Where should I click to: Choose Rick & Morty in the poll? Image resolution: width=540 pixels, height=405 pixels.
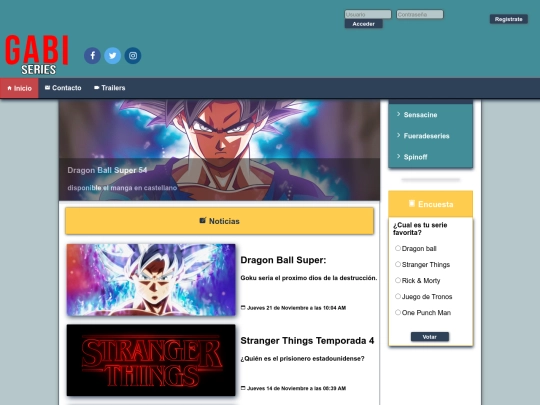[398, 280]
